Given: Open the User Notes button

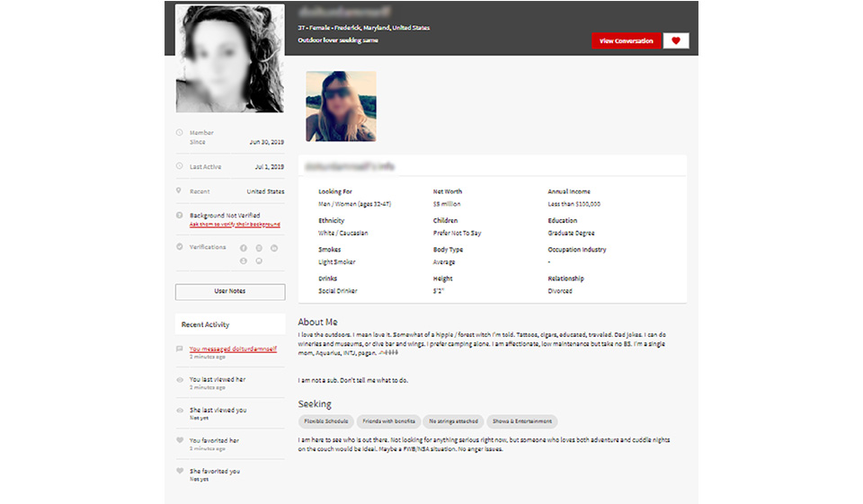Looking at the screenshot, I should [229, 291].
